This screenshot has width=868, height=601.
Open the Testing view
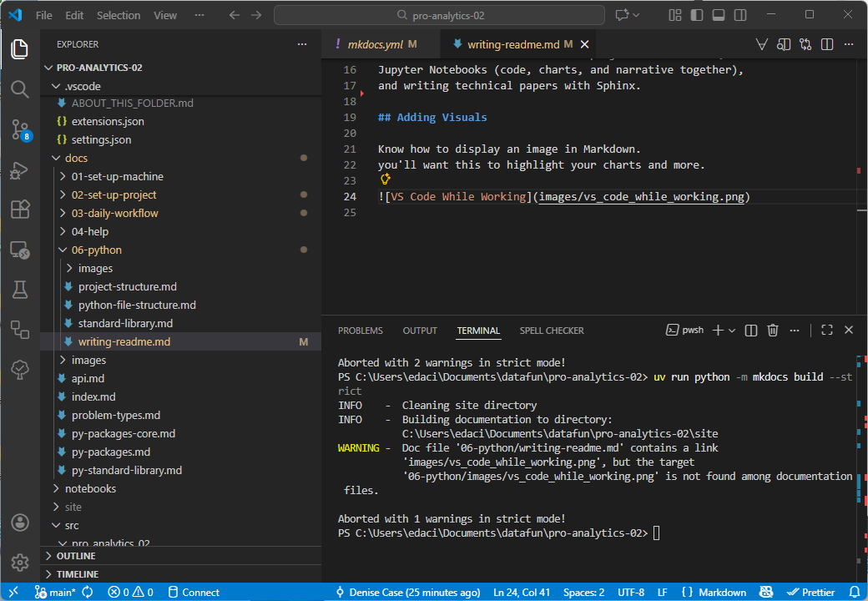pyautogui.click(x=19, y=290)
